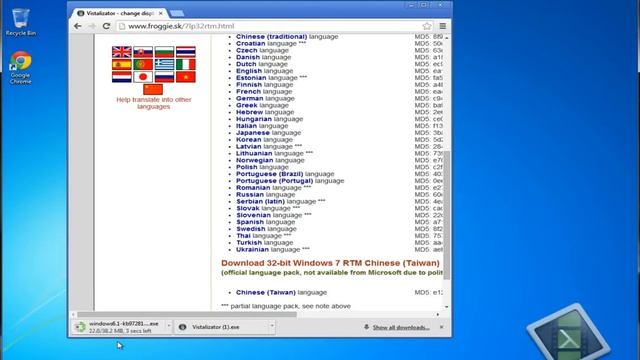Open a new tab button

click(177, 13)
